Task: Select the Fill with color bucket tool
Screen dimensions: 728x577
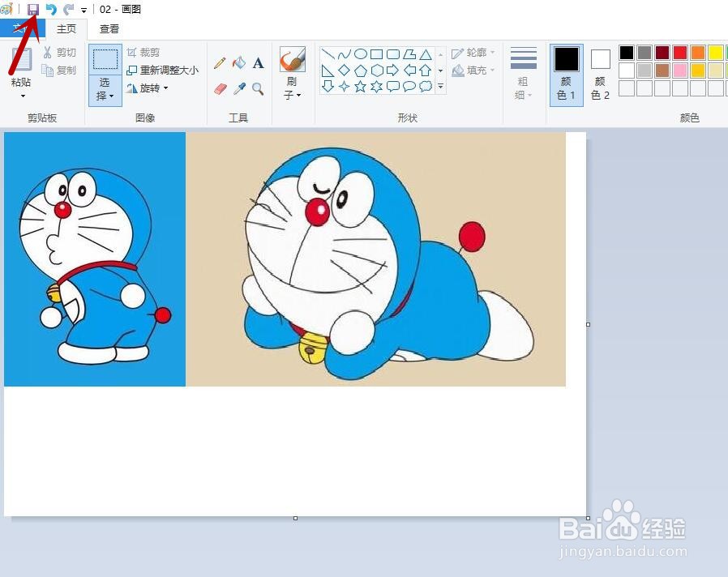Action: (239, 62)
